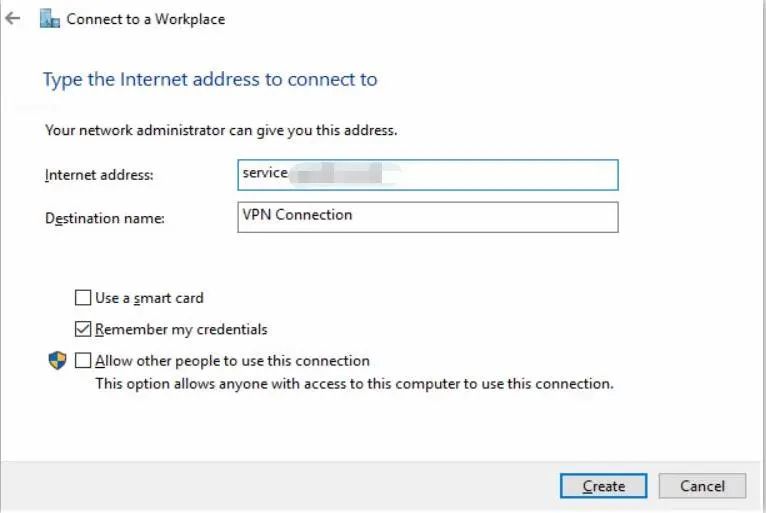This screenshot has height=513, width=766.
Task: Cancel the VPN connection setup
Action: [x=702, y=486]
